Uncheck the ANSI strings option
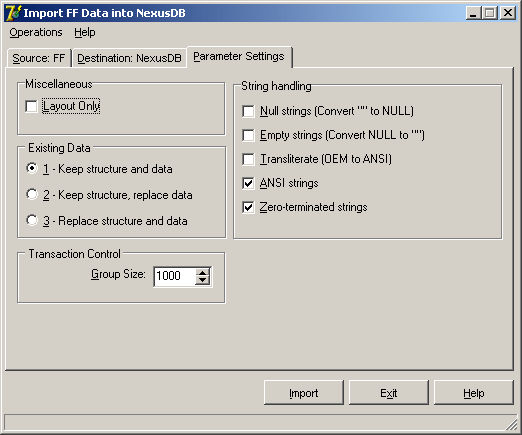The width and height of the screenshot is (522, 435). pos(248,183)
